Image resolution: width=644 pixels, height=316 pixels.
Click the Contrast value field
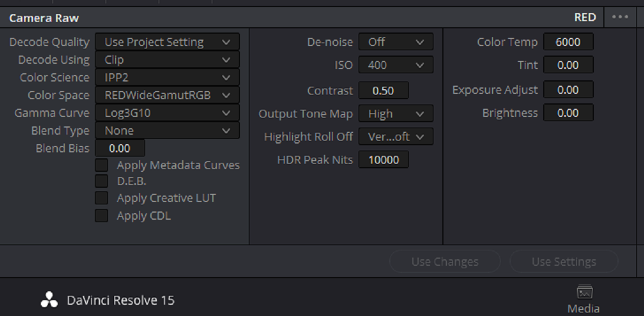click(383, 90)
